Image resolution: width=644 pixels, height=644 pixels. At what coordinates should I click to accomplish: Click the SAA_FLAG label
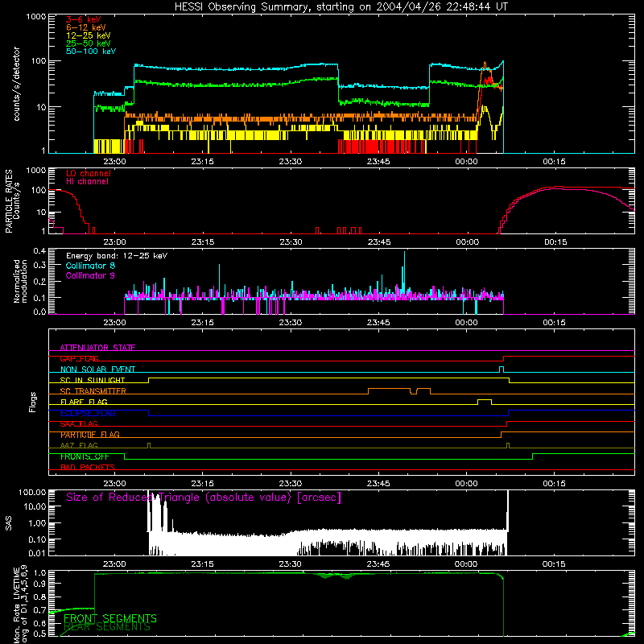click(79, 423)
